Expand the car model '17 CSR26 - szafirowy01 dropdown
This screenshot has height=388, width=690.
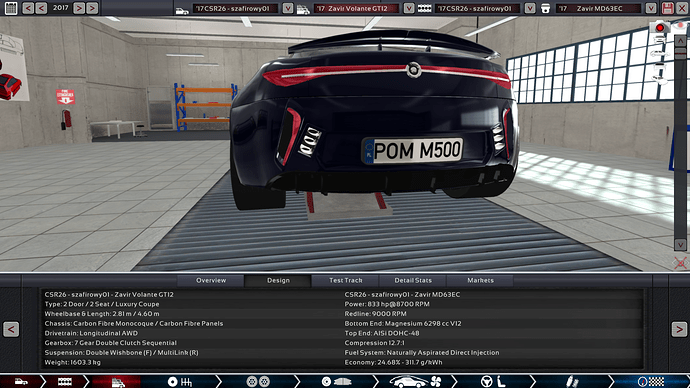click(288, 8)
